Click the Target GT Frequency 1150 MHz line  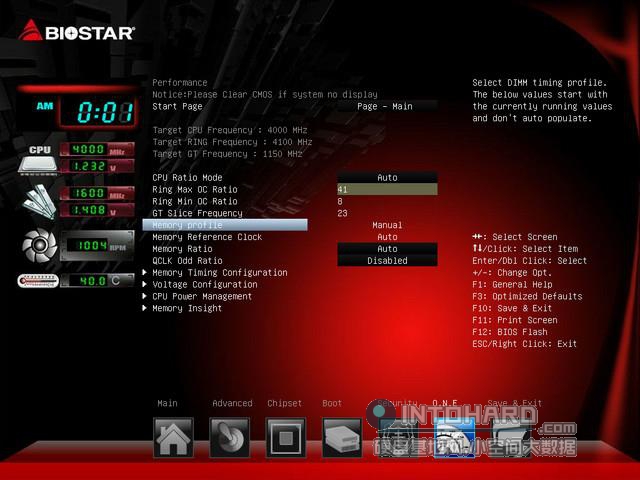[227, 154]
